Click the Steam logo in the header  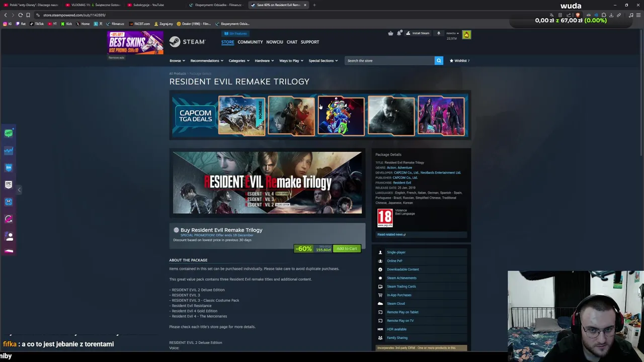pos(187,42)
